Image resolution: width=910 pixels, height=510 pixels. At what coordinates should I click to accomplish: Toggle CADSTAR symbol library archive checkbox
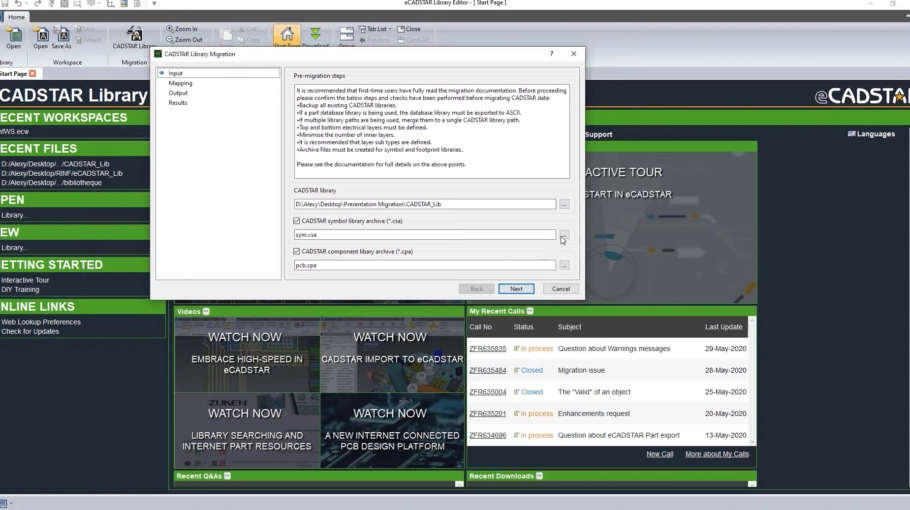[297, 220]
